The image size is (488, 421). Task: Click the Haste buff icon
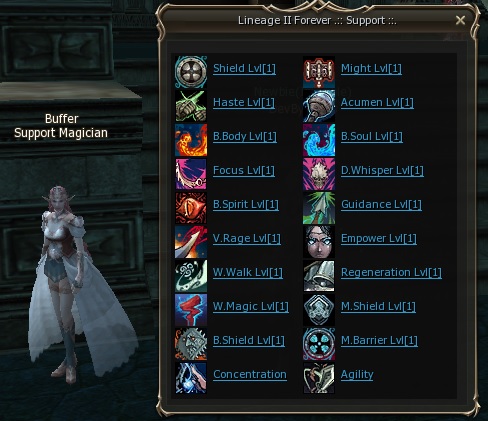tap(191, 106)
